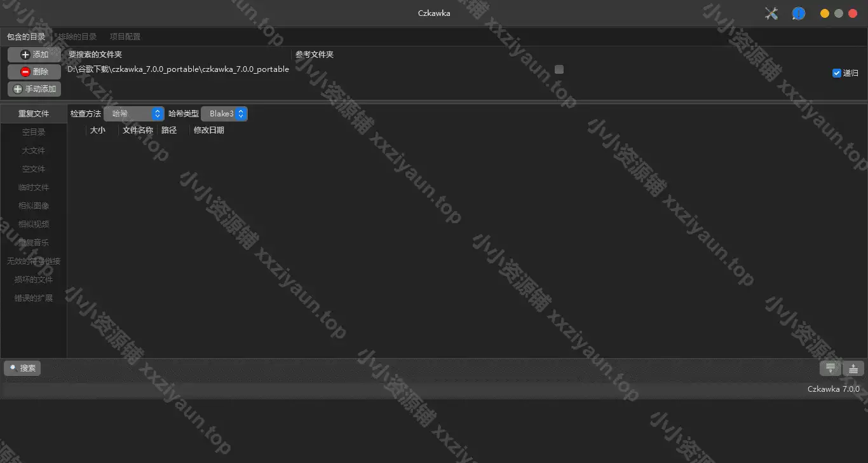Open the 项目配置 tab
The image size is (868, 463).
[125, 37]
